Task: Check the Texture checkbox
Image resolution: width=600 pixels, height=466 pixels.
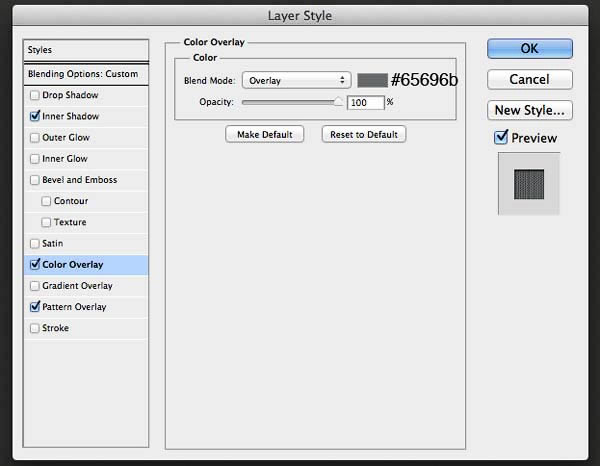Action: (46, 222)
